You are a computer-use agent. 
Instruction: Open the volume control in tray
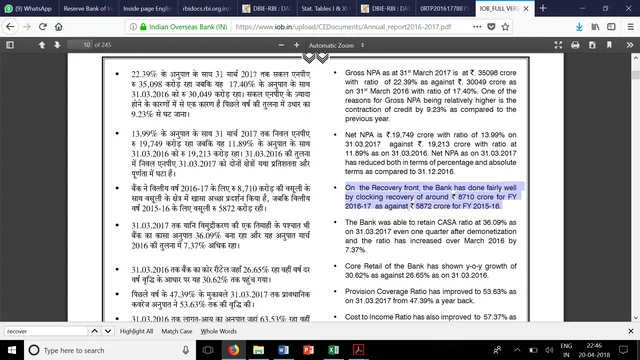point(549,350)
